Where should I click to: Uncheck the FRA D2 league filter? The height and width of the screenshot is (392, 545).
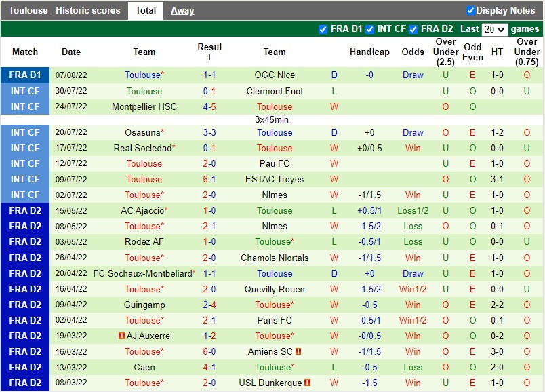(413, 30)
